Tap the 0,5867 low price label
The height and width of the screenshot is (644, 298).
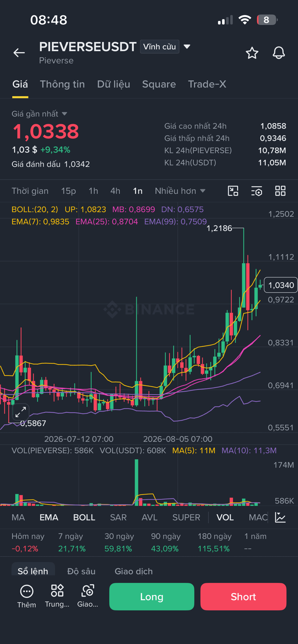coord(33,423)
